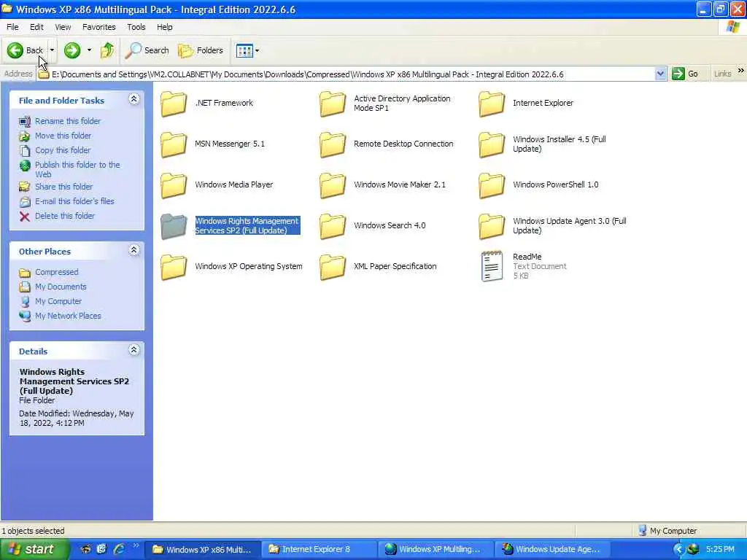Open the Search toolbar button
Screen dimensions: 747x560
[x=147, y=50]
